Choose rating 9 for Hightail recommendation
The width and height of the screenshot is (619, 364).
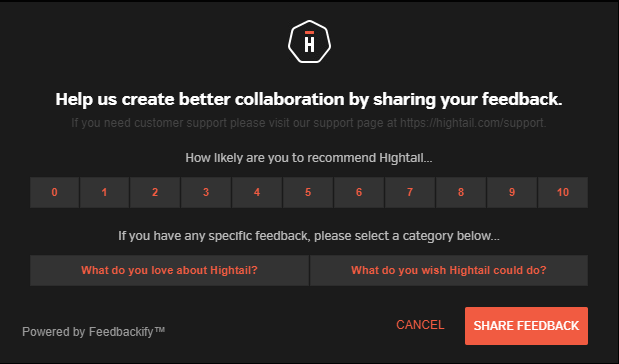[512, 192]
